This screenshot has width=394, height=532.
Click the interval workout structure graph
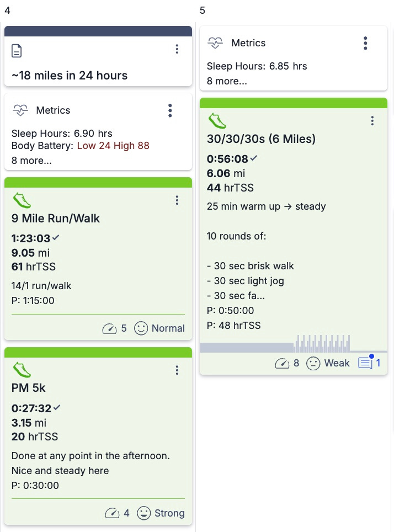click(x=294, y=343)
